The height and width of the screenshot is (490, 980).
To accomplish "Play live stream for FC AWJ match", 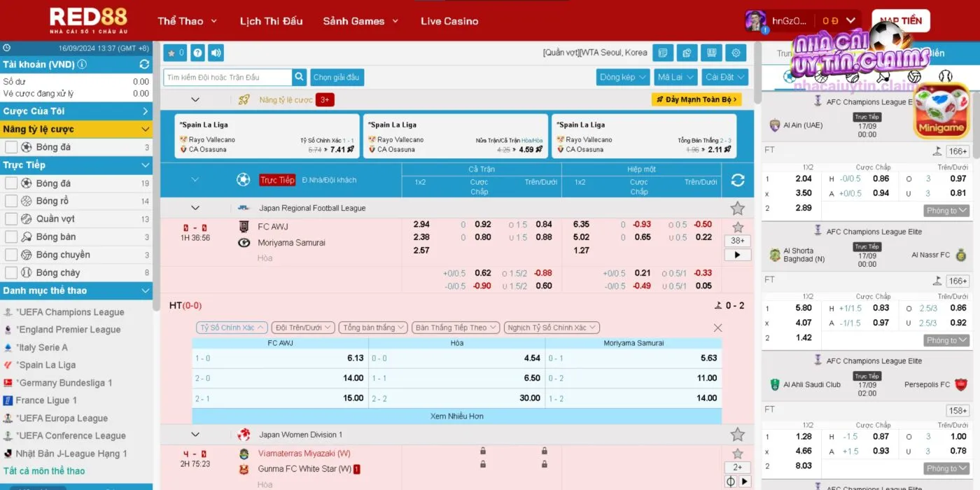I will click(x=737, y=255).
